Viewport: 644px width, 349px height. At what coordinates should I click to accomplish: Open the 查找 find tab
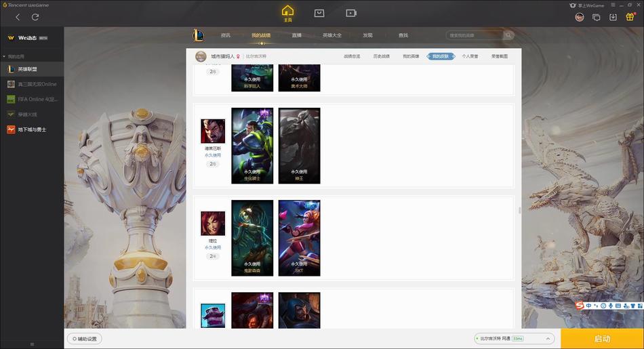click(403, 35)
